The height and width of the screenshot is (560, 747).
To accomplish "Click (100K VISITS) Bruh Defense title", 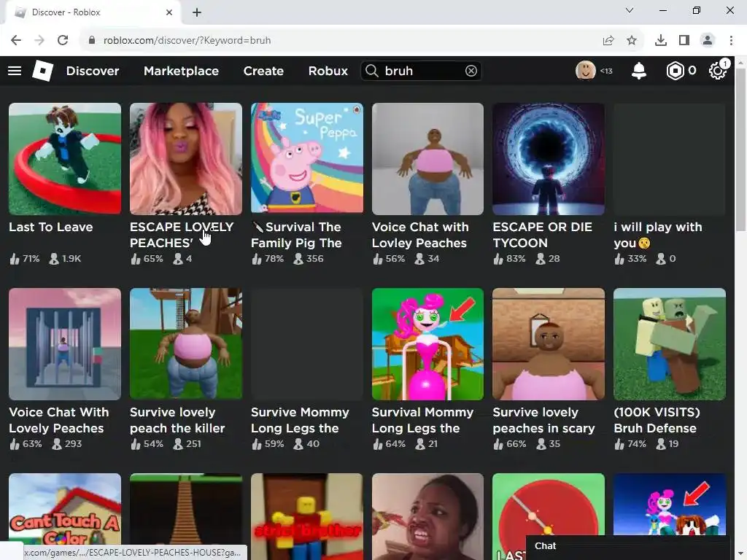I will 657,420.
